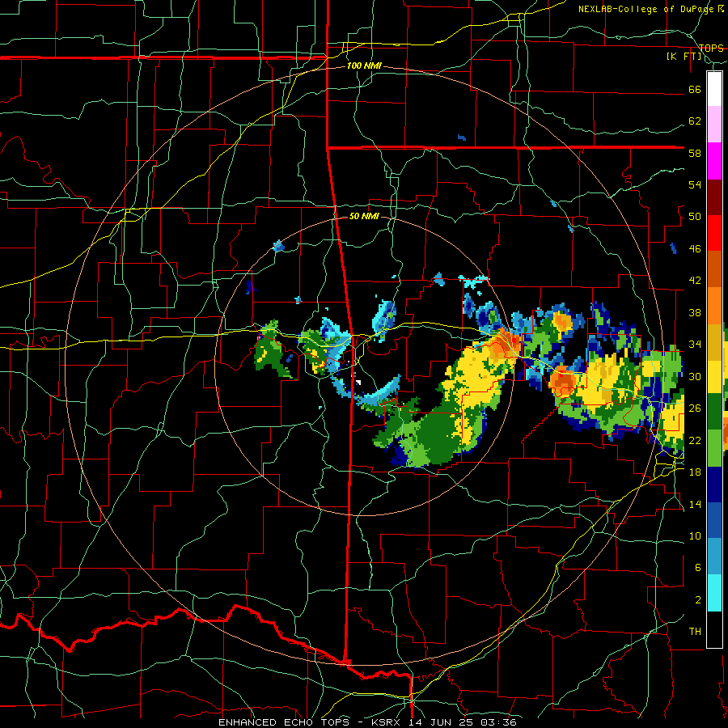The width and height of the screenshot is (728, 728).
Task: Select the cyan legend swatch
Action: click(x=714, y=594)
